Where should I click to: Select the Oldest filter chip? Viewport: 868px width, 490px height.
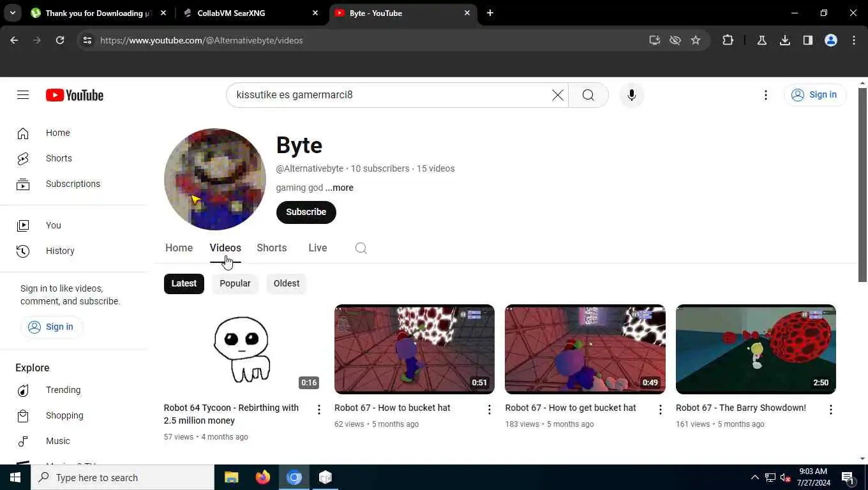click(287, 283)
